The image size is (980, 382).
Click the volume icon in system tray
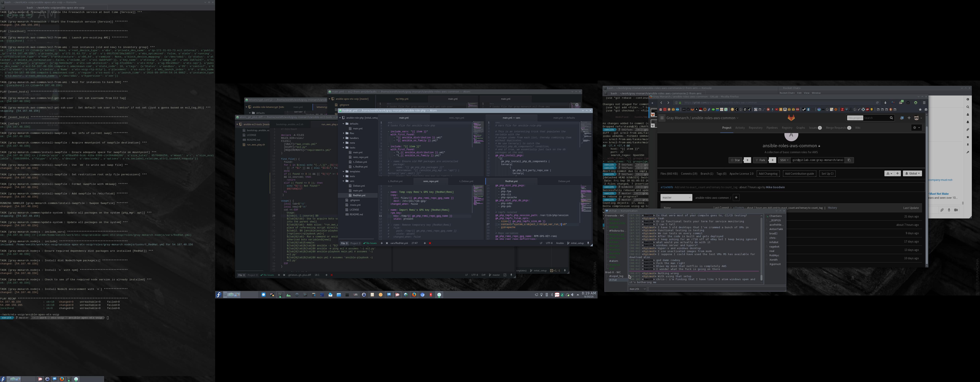pos(572,295)
